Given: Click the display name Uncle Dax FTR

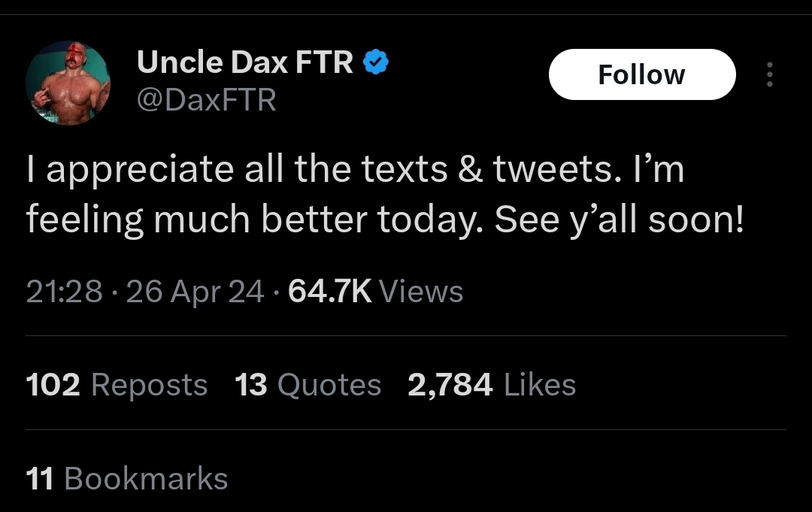Looking at the screenshot, I should point(244,63).
